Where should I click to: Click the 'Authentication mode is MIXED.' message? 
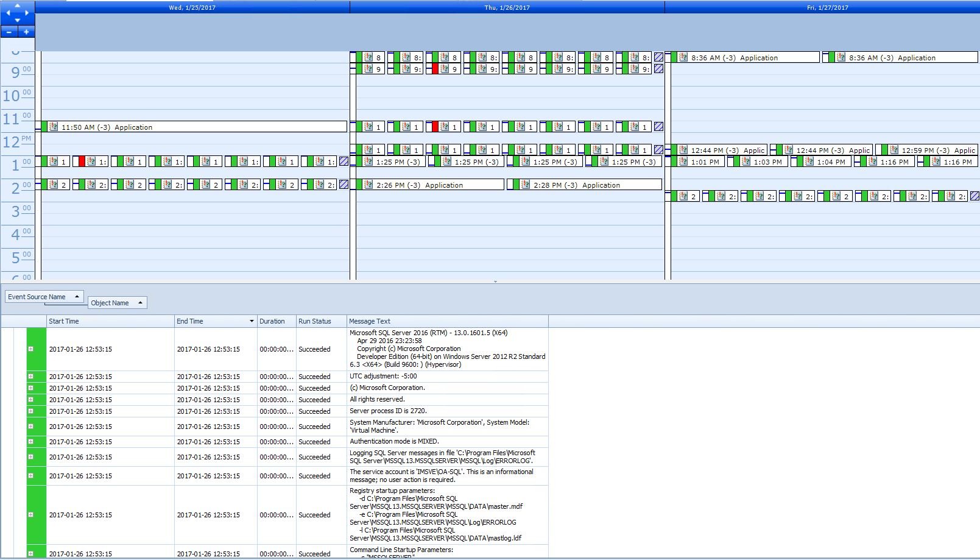[x=394, y=442]
